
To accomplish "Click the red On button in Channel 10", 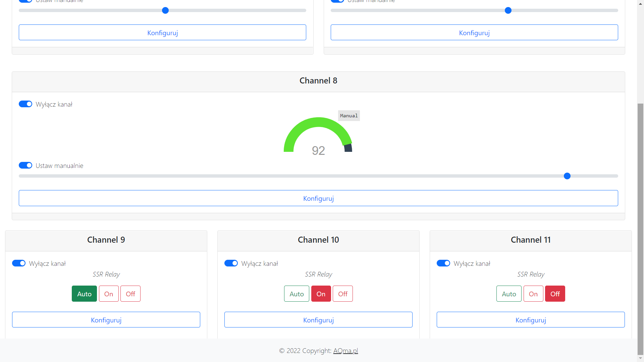I will pyautogui.click(x=321, y=294).
